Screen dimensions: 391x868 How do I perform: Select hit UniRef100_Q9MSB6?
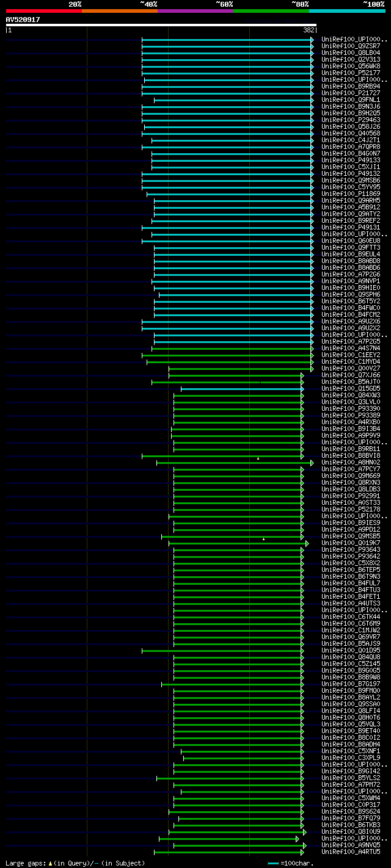coord(351,181)
